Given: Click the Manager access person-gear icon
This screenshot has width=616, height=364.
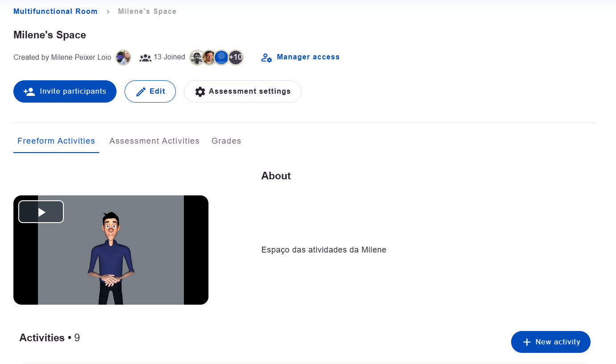Looking at the screenshot, I should coord(266,58).
